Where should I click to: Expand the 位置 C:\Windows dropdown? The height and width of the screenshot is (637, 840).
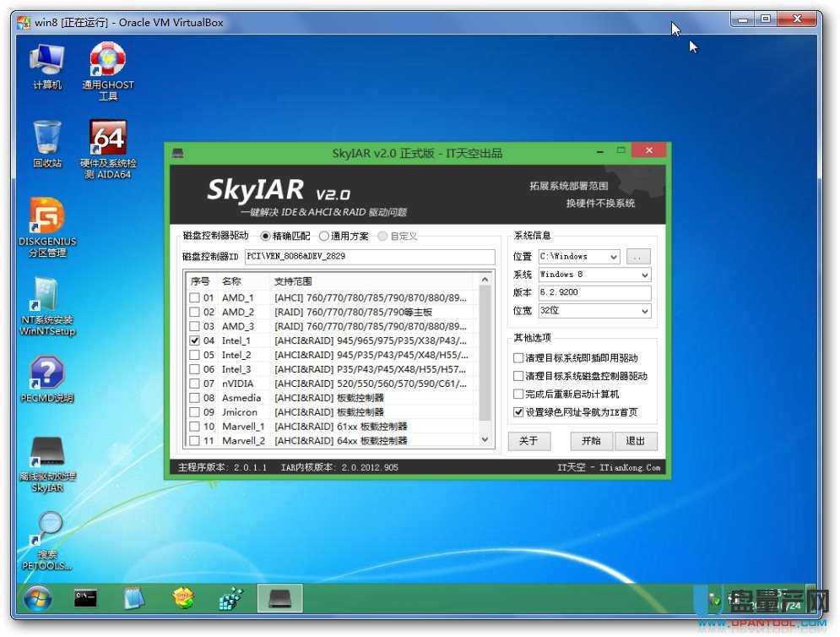click(612, 256)
